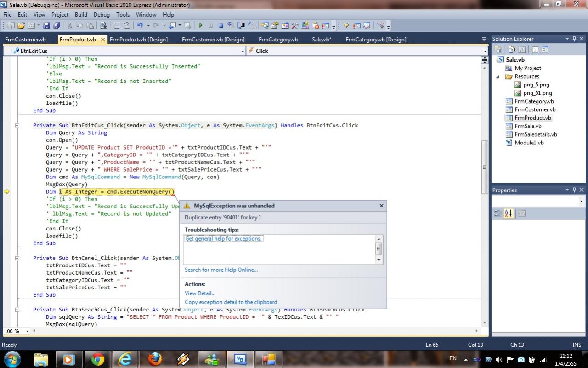
Task: Click Get general help for exceptions link
Action: [224, 239]
